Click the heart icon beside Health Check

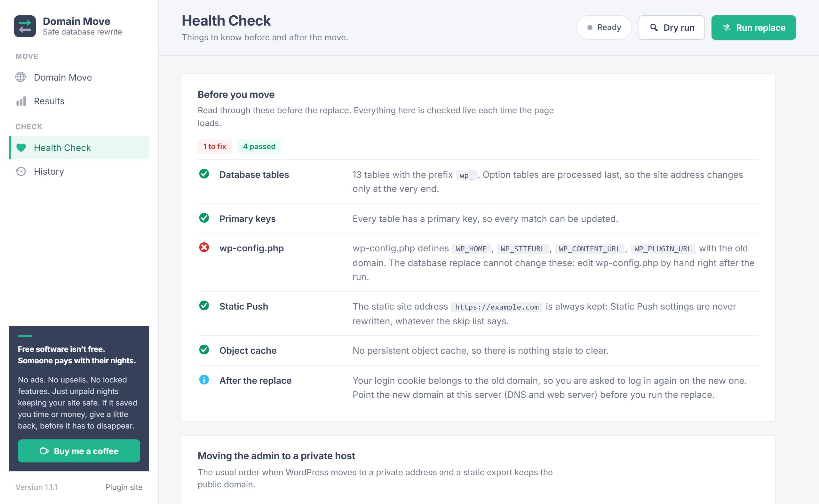pyautogui.click(x=21, y=148)
